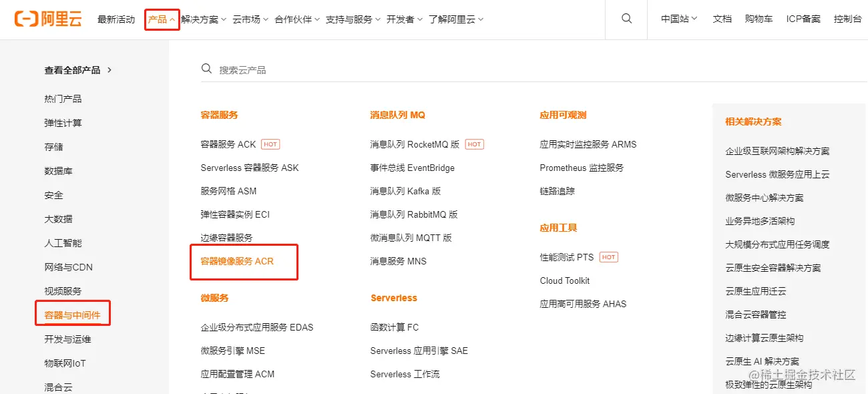Click the HOT badge beside RocketMQ
Image resolution: width=868 pixels, height=394 pixels.
tap(474, 144)
